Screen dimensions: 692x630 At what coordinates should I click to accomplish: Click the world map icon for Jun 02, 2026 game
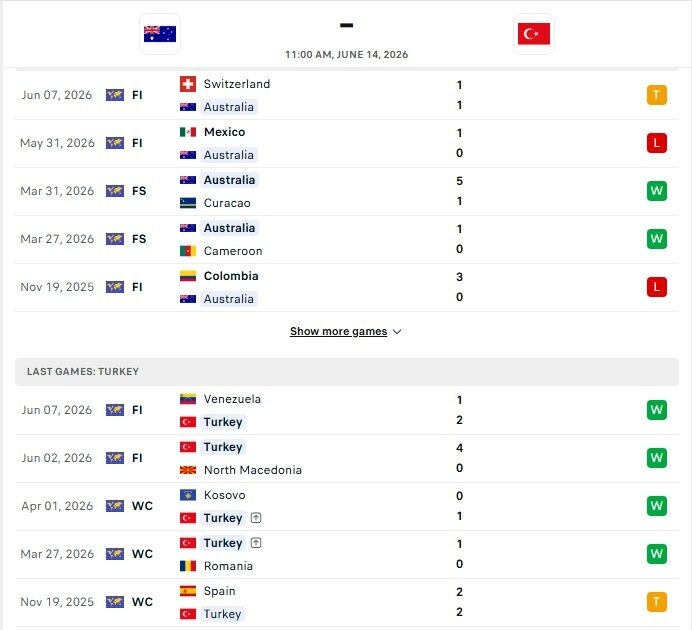click(x=115, y=458)
